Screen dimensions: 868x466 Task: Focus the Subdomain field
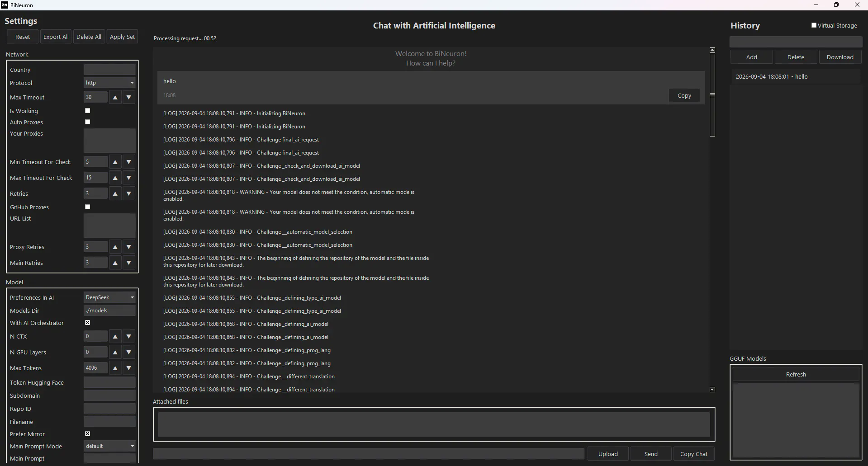109,395
